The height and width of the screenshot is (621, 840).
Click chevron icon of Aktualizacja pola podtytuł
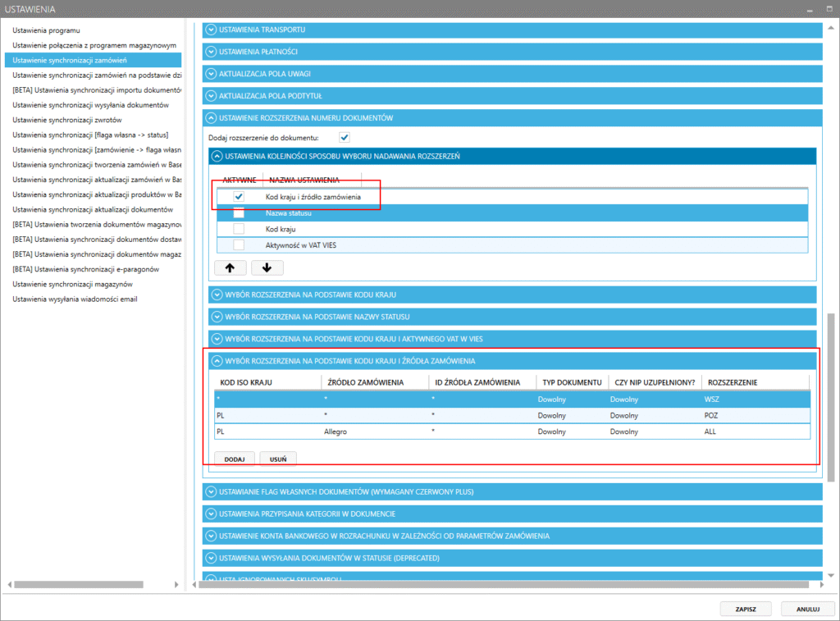click(212, 96)
